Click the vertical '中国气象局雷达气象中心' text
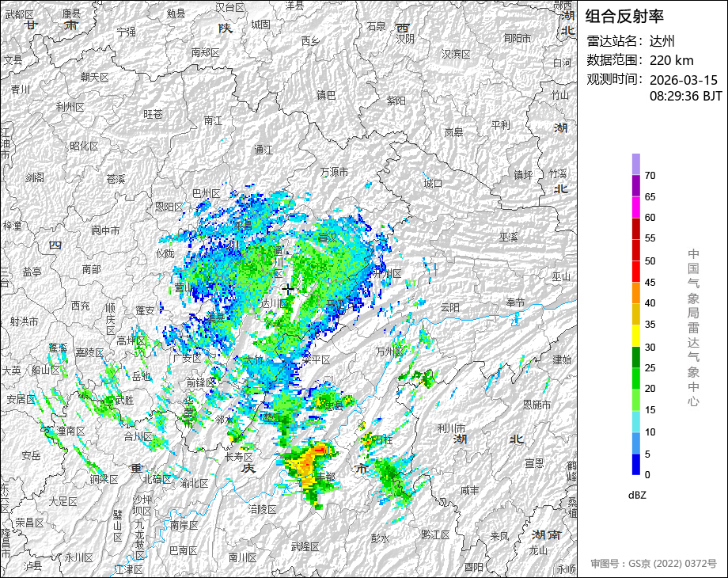Image resolution: width=728 pixels, height=578 pixels. pos(693,328)
